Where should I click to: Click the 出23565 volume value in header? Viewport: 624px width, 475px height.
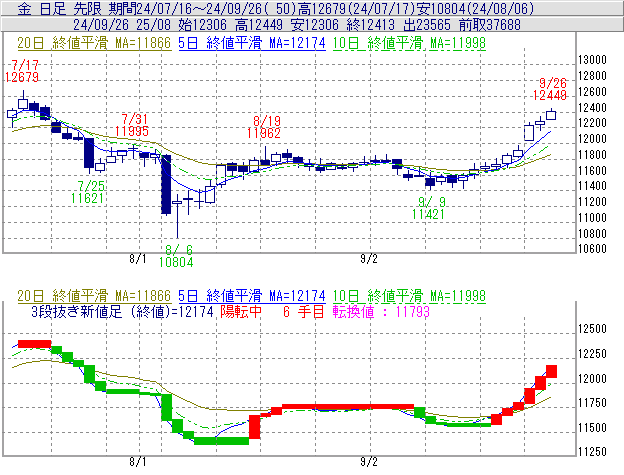427,25
